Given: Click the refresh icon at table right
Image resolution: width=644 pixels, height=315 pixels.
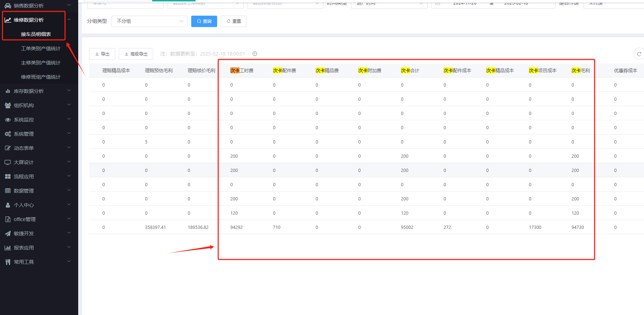Looking at the screenshot, I should coord(639,54).
